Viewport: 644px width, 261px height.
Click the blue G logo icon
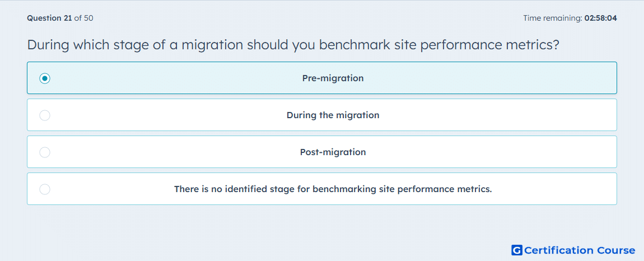pos(517,250)
